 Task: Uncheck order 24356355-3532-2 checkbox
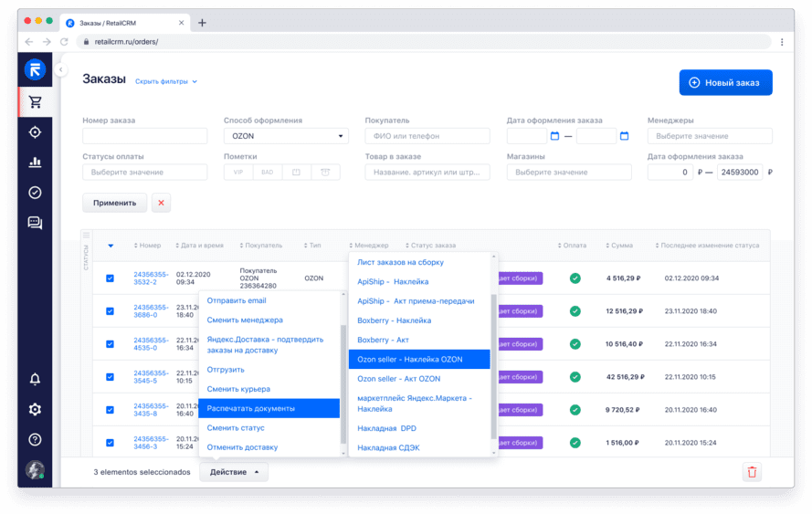coord(110,278)
